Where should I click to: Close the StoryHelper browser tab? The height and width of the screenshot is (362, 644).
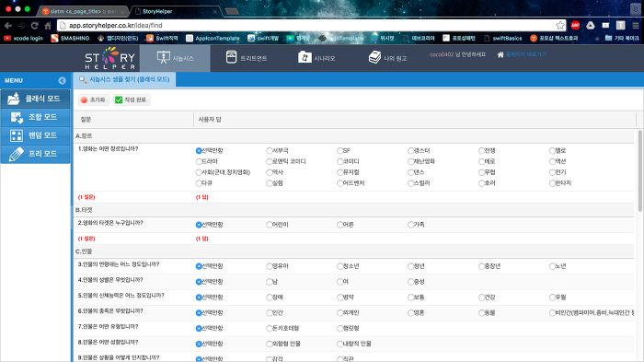click(214, 12)
